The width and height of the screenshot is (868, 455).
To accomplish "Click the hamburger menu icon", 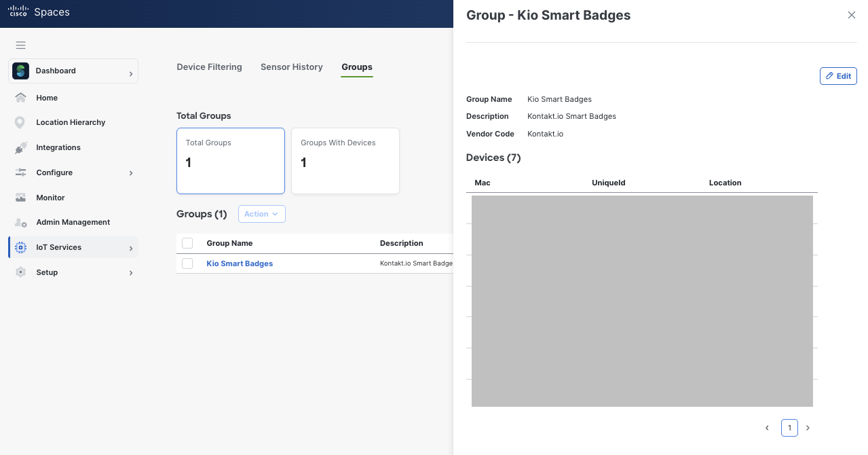I will [x=20, y=45].
